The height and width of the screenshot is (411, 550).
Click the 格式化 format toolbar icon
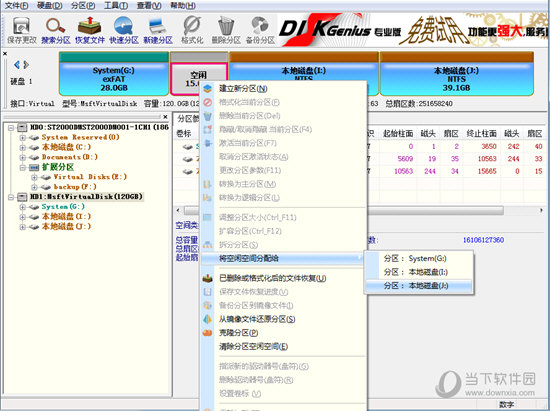(192, 30)
